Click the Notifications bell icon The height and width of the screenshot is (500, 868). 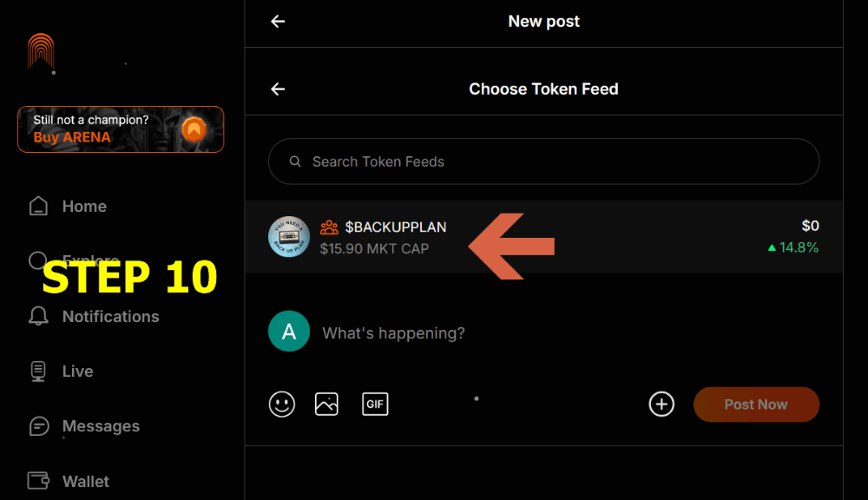pyautogui.click(x=38, y=317)
